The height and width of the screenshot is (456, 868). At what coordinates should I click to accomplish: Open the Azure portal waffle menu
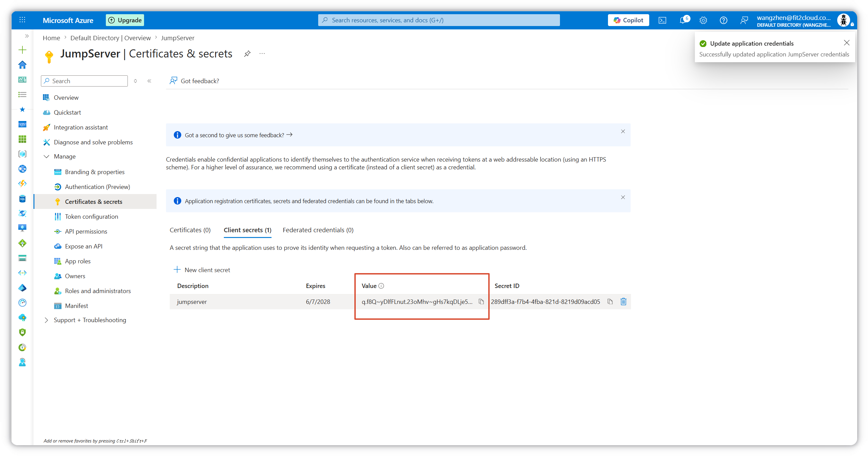click(x=22, y=20)
